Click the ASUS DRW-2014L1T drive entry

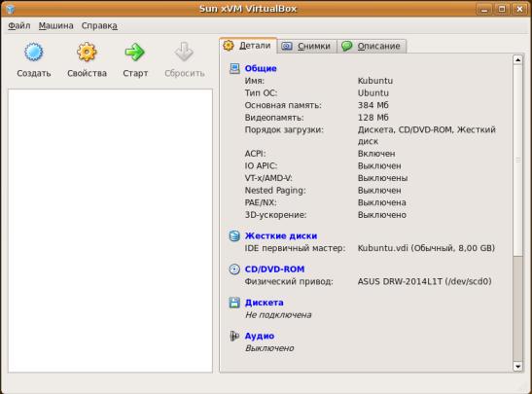[x=424, y=281]
